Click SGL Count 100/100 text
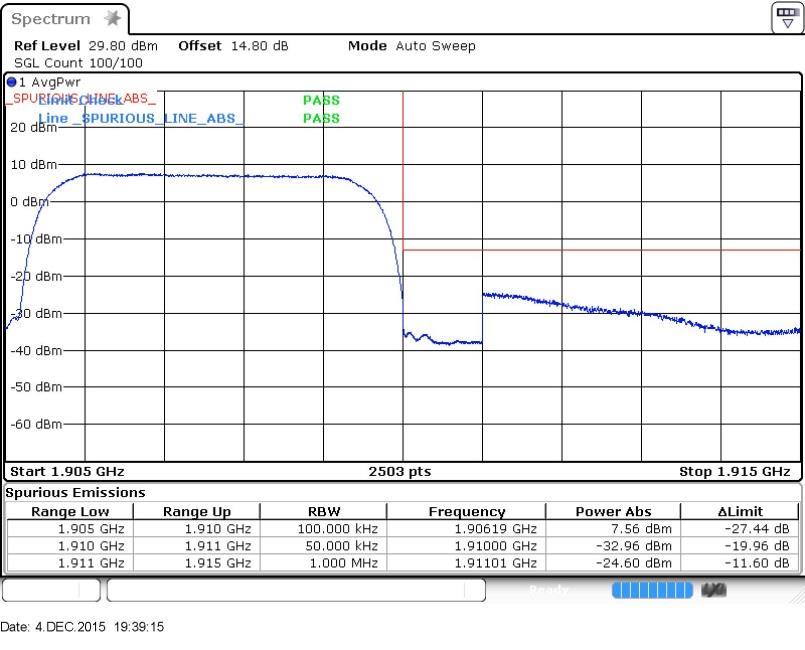Viewport: 805px width, 650px height. (x=79, y=63)
